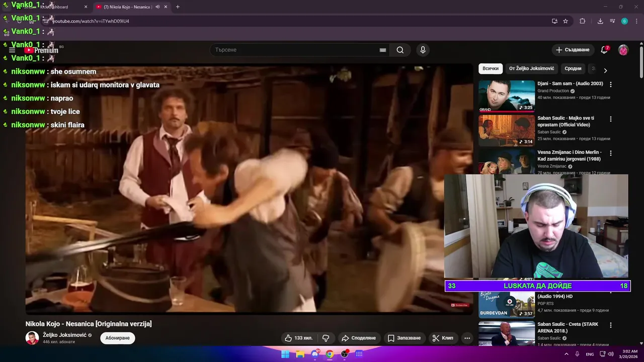Open the Windows Start menu

[285, 354]
